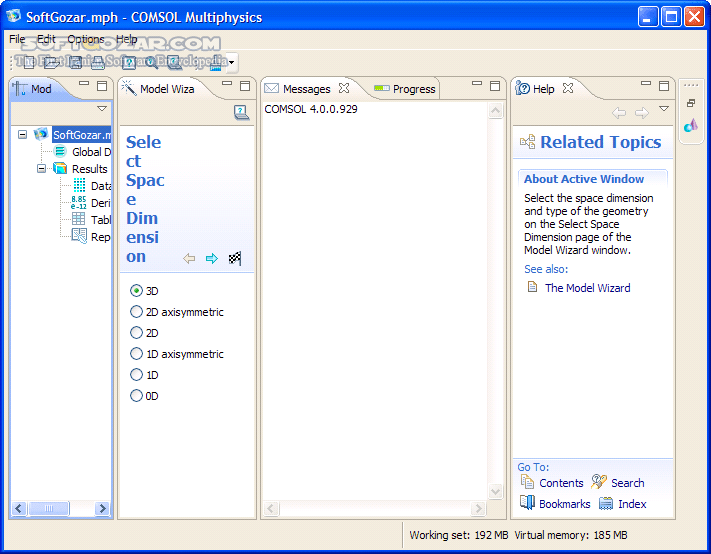Select the 2D axisymmetric radio button

[x=137, y=312]
